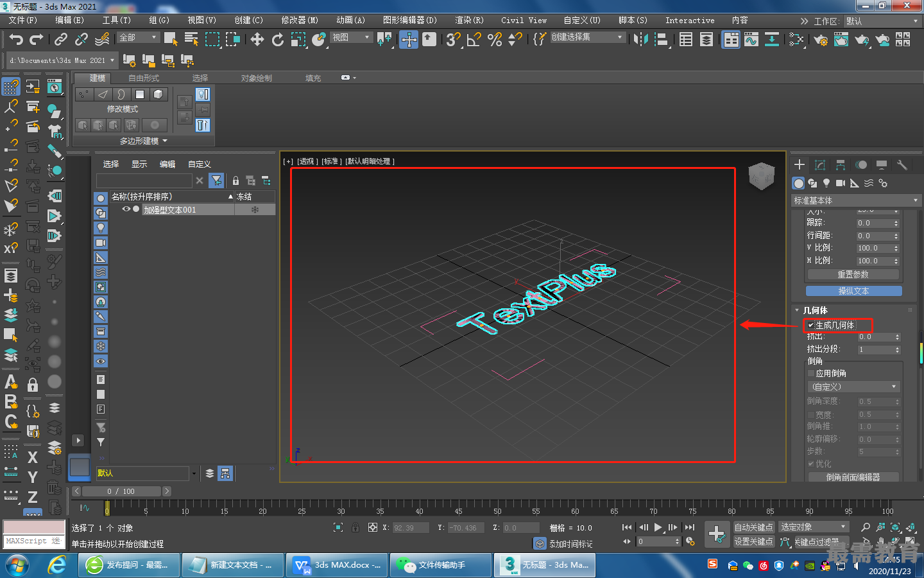
Task: Open the 文件(F) menu
Action: (22, 20)
